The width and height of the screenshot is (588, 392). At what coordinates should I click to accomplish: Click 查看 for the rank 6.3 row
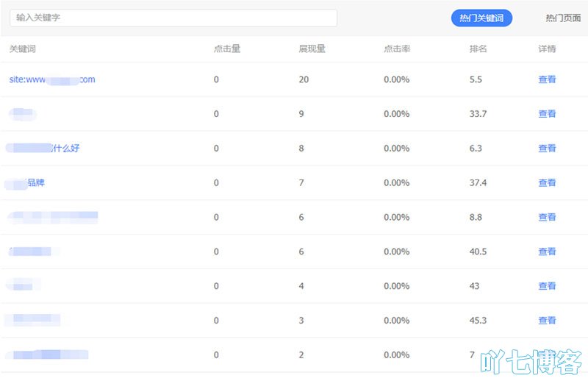point(547,148)
